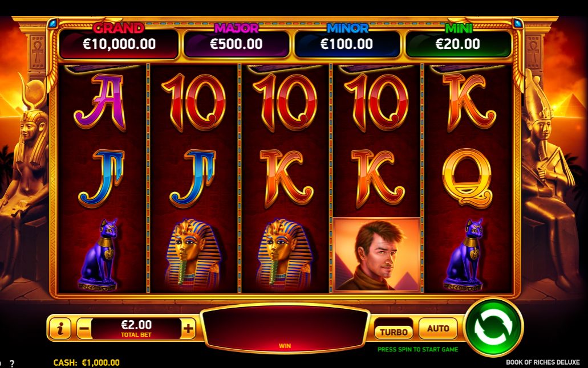Click the WIN display panel
The image size is (588, 368).
[x=285, y=328]
